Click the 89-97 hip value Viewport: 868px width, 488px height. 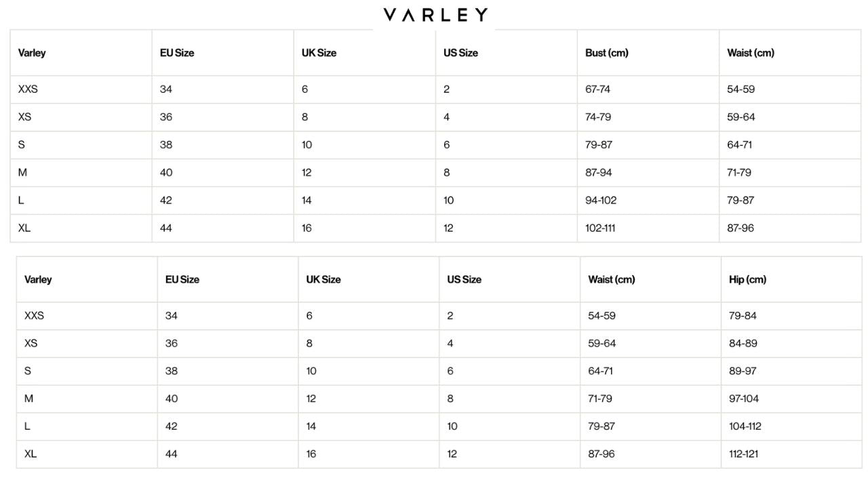pos(743,371)
